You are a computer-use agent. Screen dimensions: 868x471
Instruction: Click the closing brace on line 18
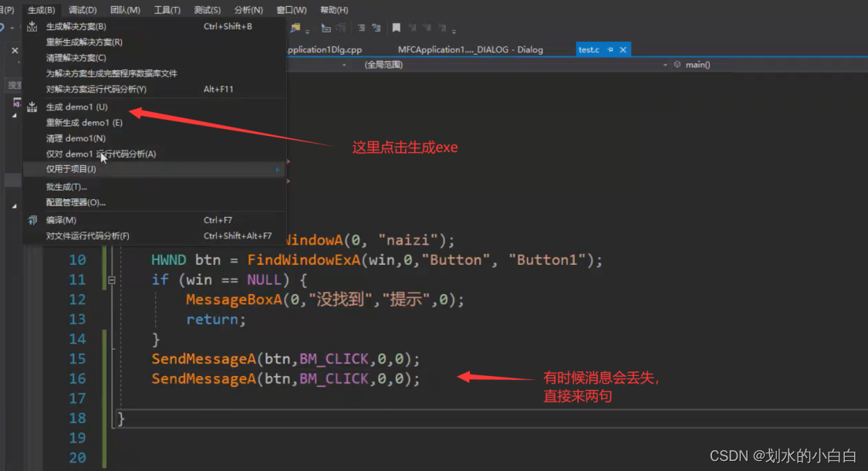pos(121,419)
